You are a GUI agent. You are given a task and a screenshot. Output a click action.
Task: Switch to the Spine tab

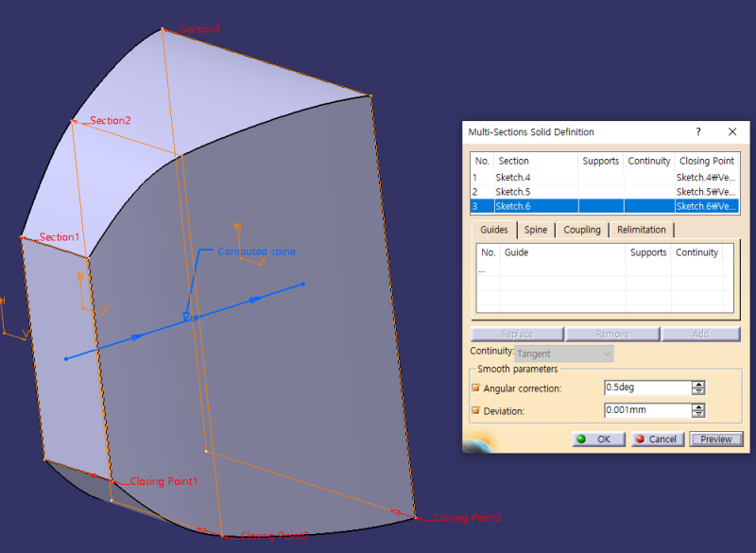(x=536, y=229)
